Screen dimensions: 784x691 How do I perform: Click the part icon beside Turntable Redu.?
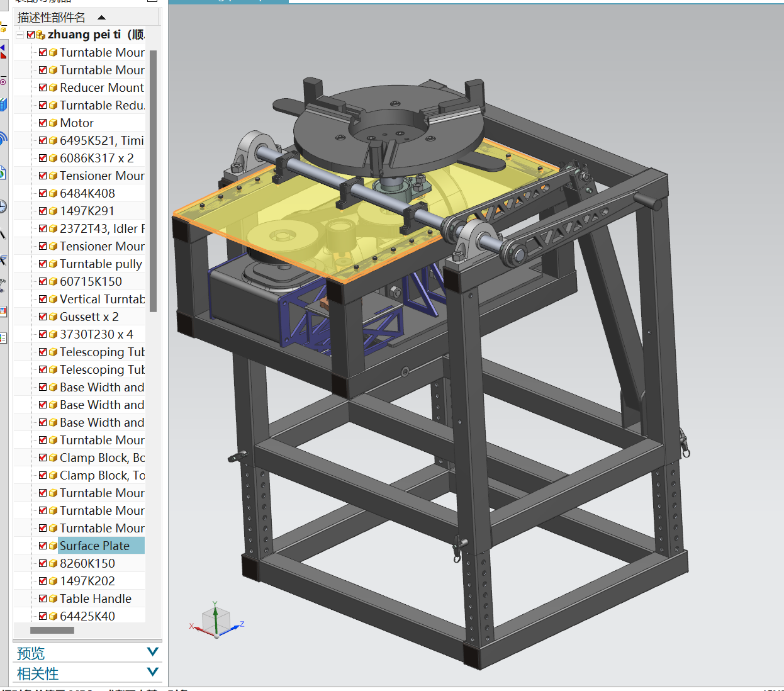(53, 105)
